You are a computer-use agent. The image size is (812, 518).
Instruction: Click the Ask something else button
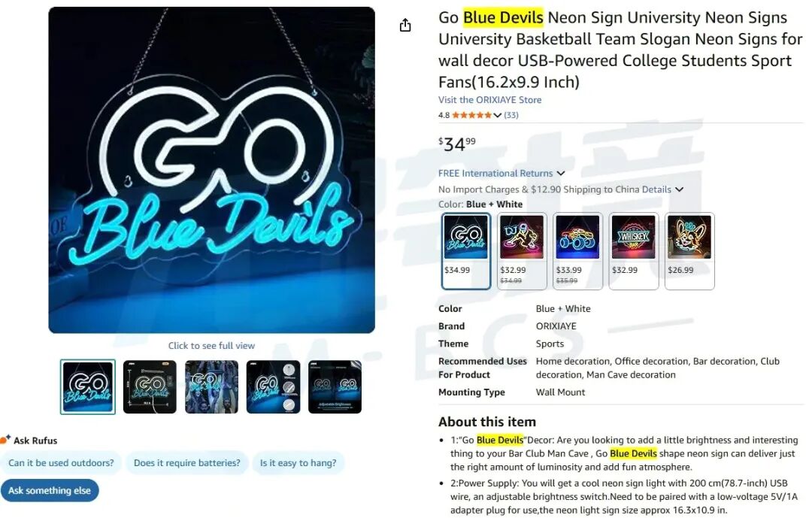click(x=49, y=490)
